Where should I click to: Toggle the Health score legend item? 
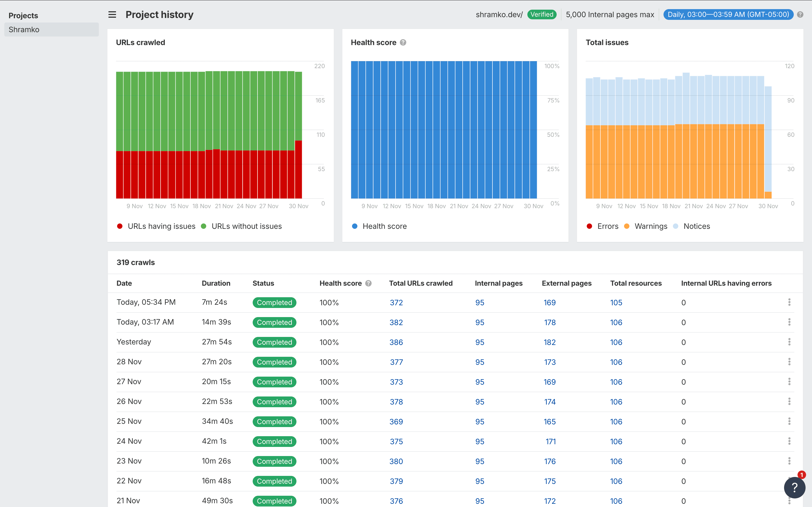[379, 226]
